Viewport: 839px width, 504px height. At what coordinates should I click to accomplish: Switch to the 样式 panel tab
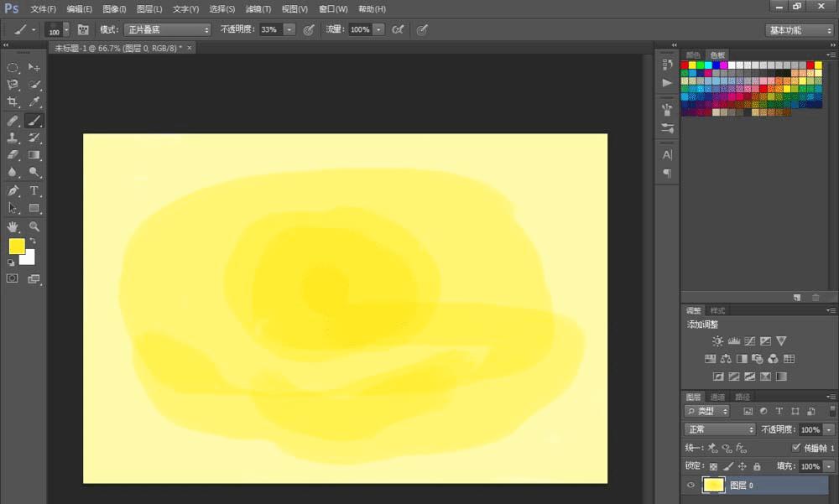717,310
